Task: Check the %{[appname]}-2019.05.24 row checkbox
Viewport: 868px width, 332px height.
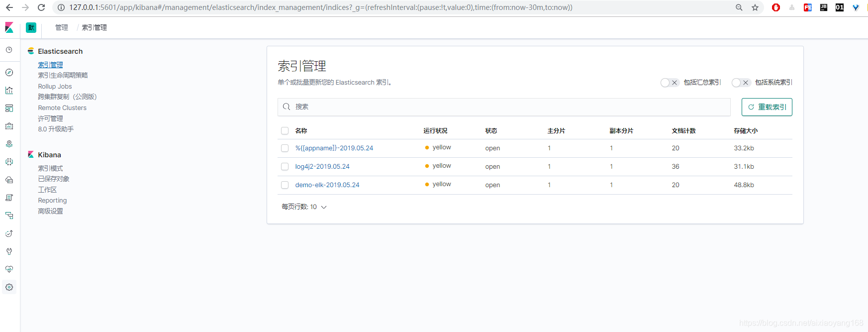Action: click(285, 148)
